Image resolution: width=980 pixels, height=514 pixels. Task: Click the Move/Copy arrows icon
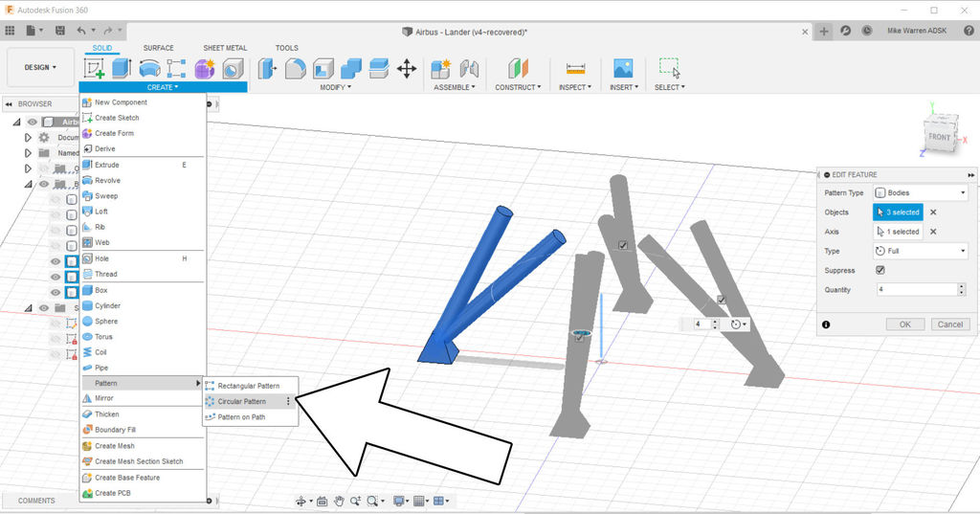[x=406, y=68]
